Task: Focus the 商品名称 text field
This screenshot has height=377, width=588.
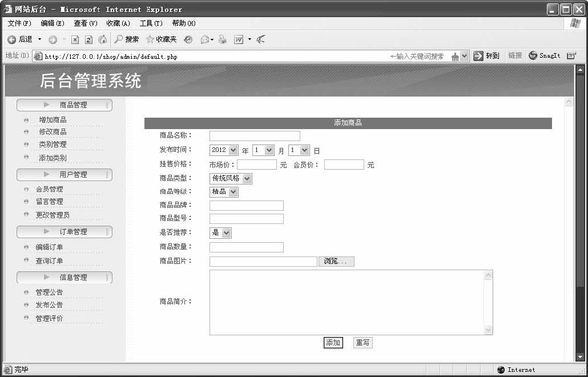Action: tap(255, 136)
